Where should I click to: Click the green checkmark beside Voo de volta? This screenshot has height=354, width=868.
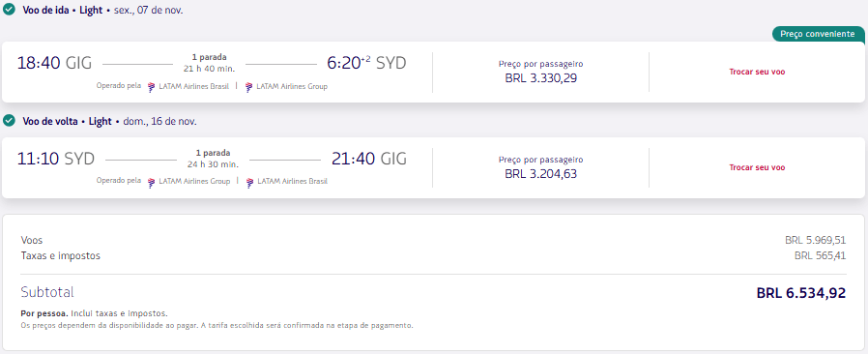[9, 120]
